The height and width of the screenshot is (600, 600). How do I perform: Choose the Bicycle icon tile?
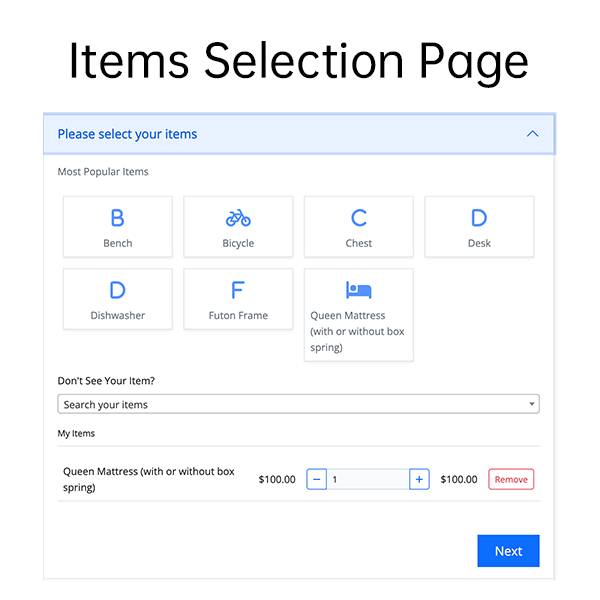[238, 226]
